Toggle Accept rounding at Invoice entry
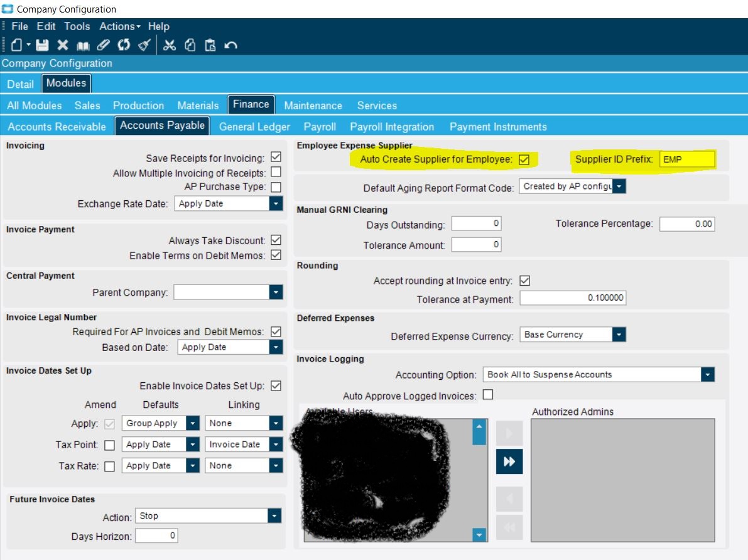 525,281
